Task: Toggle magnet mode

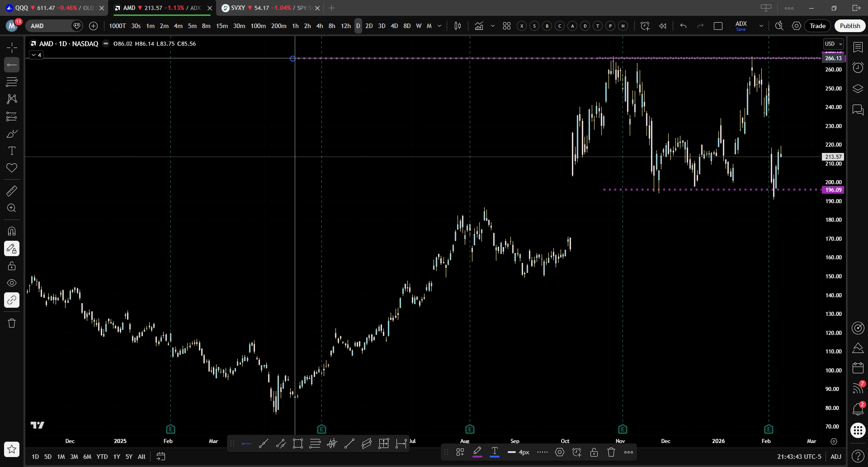Action: point(12,231)
